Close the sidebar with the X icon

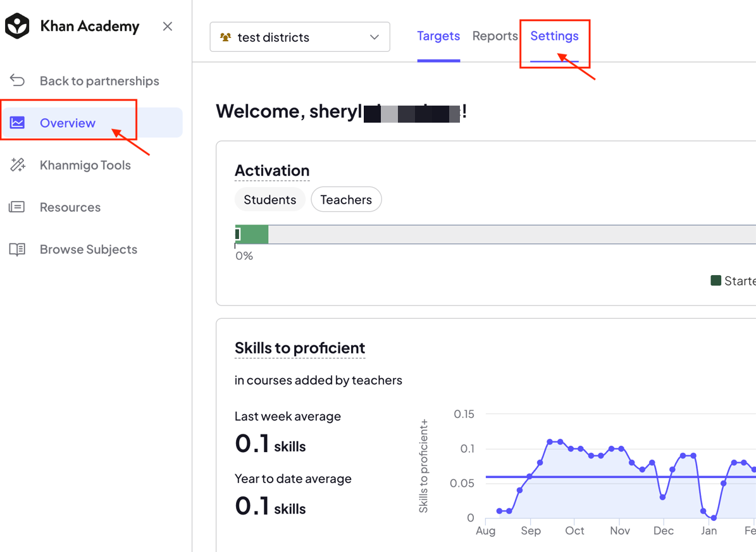(x=167, y=26)
